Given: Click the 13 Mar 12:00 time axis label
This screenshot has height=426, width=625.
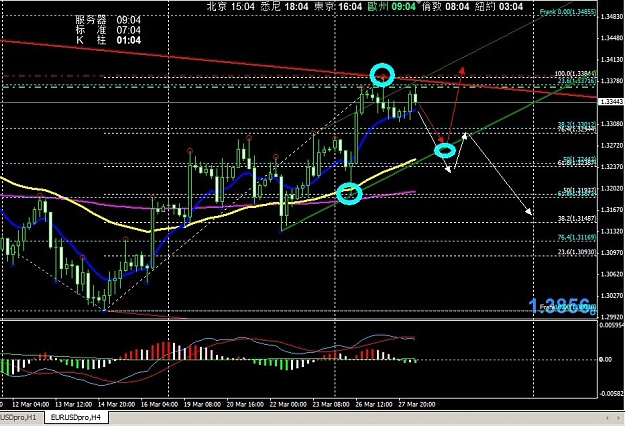Looking at the screenshot, I should click(x=73, y=404).
